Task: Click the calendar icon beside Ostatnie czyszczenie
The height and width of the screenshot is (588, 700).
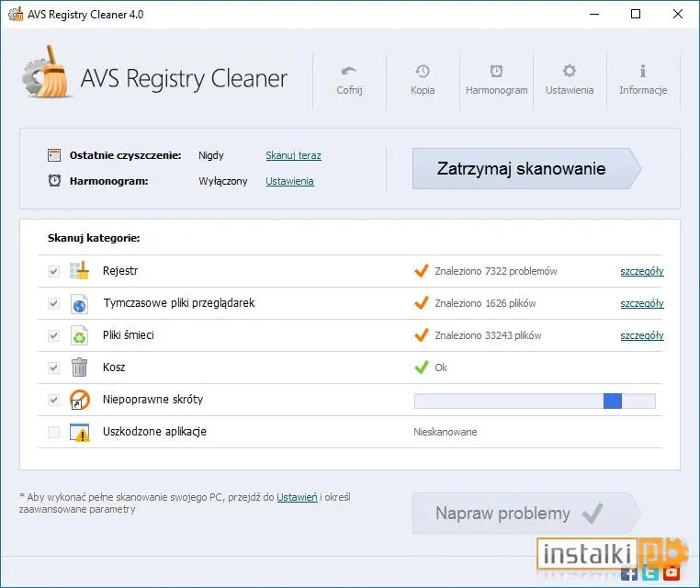Action: pyautogui.click(x=54, y=155)
